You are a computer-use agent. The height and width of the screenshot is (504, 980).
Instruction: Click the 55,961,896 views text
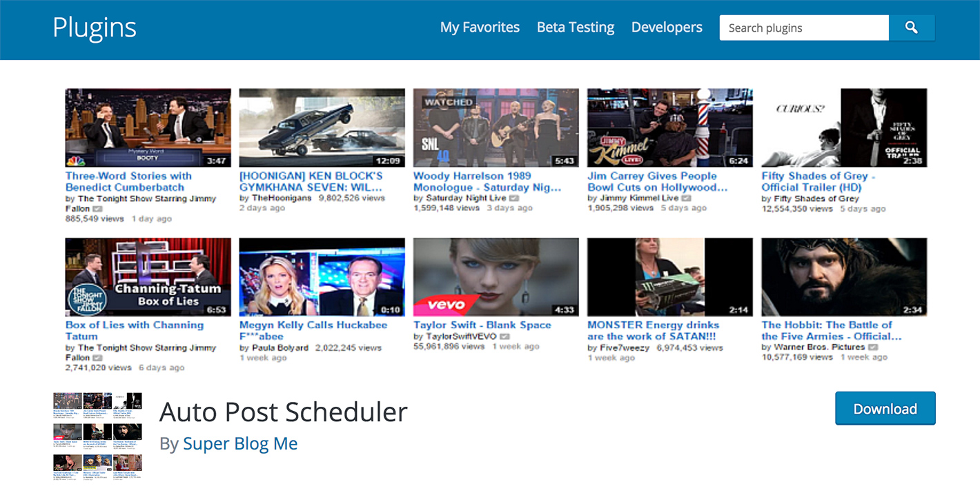[449, 347]
